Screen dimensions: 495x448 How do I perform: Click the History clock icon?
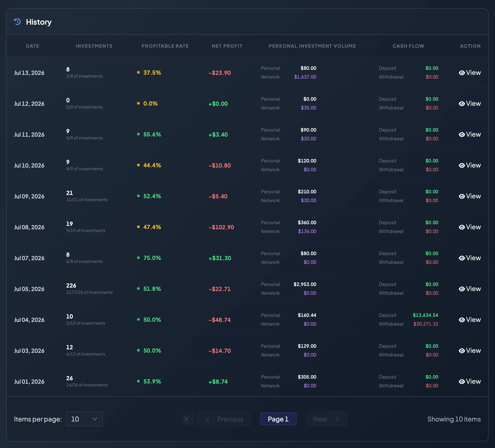click(17, 22)
